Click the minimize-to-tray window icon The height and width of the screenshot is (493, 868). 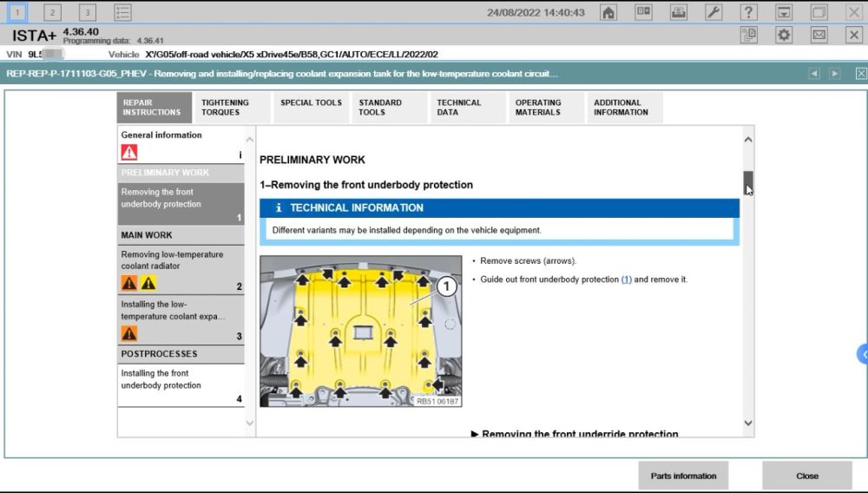[x=784, y=12]
